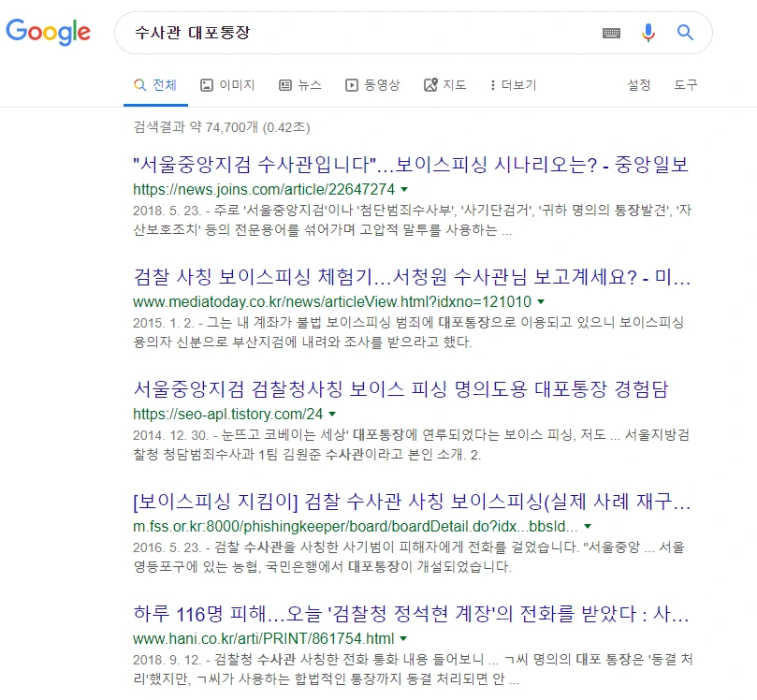Expand dropdown arrow next to mediatoday.co.kr URL
Viewport: 757px width, 700px height.
click(541, 301)
